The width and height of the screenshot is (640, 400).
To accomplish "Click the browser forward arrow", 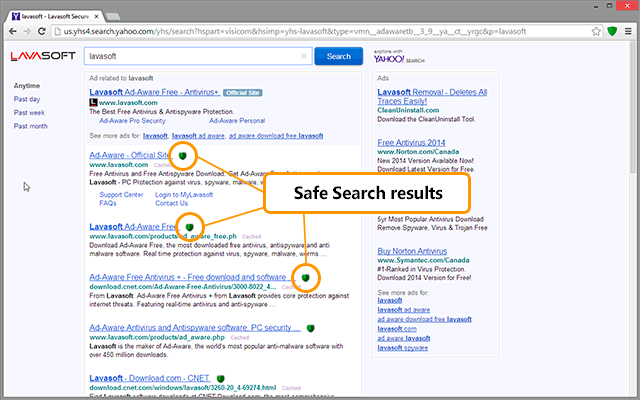I will pos(27,31).
